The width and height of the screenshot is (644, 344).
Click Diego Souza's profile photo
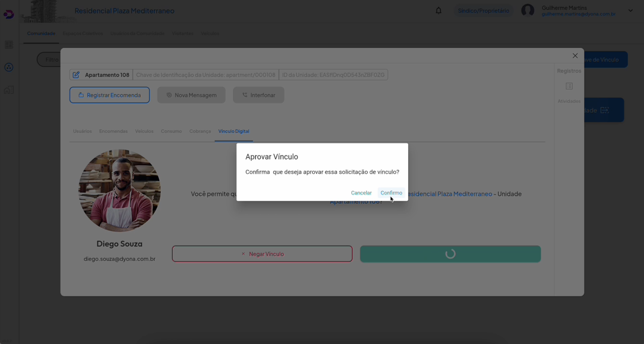120,190
